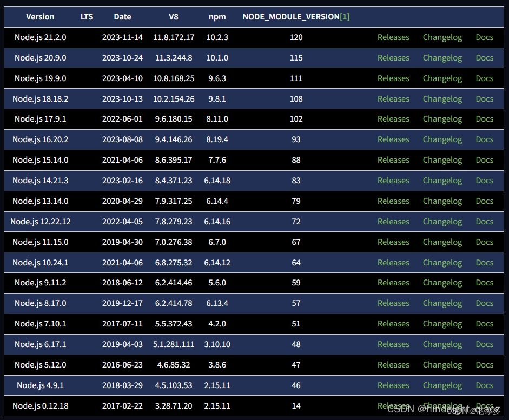Open Releases link for Node.js 4.9.1
The width and height of the screenshot is (509, 420).
(393, 385)
